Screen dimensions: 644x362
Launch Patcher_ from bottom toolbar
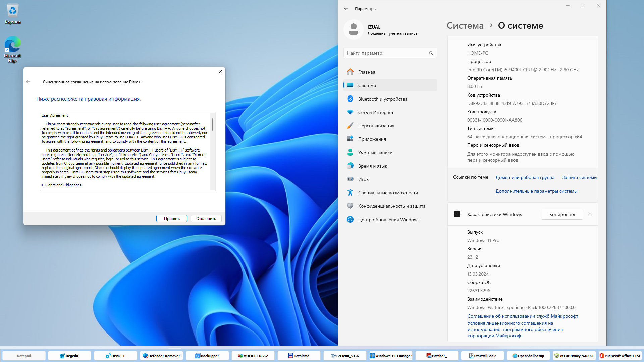(x=437, y=356)
